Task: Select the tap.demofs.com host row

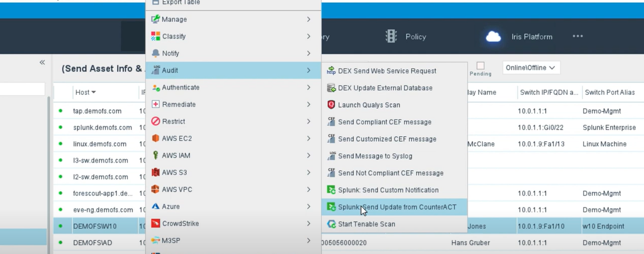Action: tap(97, 111)
